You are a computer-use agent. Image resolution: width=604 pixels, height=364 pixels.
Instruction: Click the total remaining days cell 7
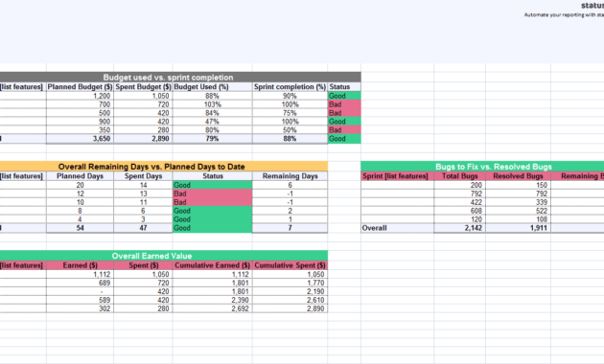[290, 228]
